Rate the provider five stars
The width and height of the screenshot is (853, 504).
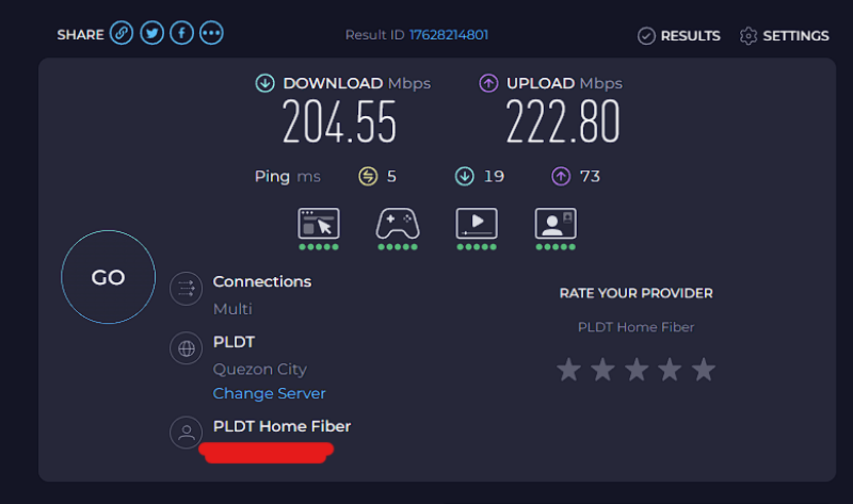click(x=703, y=370)
